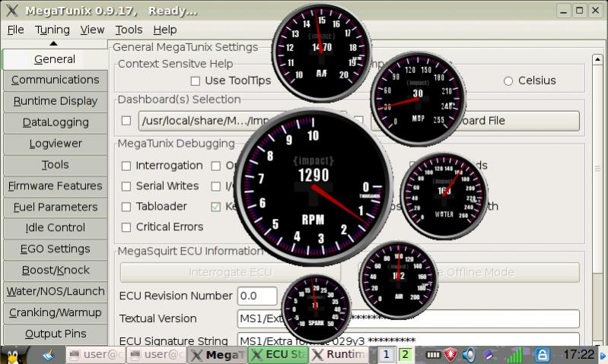608x364 pixels.
Task: Click the volume speaker tray icon
Action: point(470,355)
